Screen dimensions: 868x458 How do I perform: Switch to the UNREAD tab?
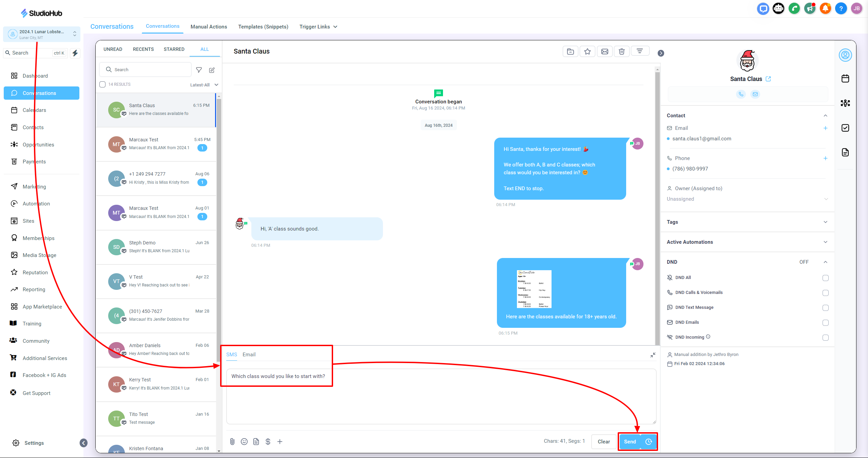click(x=113, y=49)
